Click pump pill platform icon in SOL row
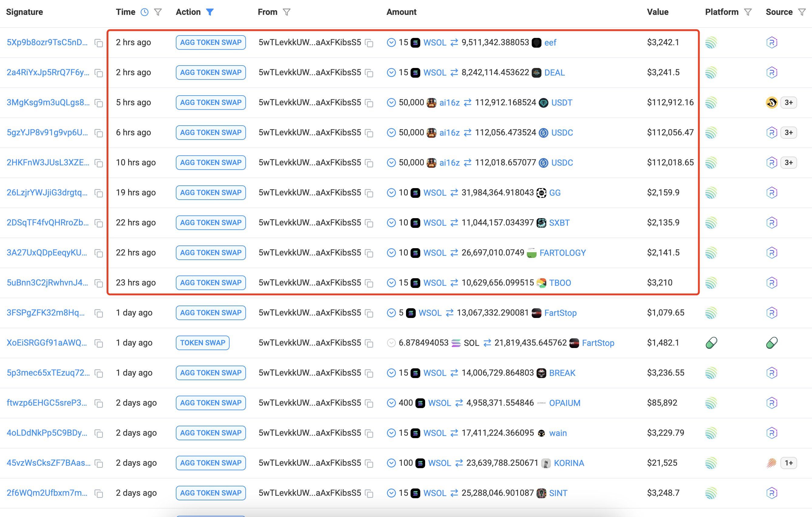The height and width of the screenshot is (517, 812). [711, 343]
